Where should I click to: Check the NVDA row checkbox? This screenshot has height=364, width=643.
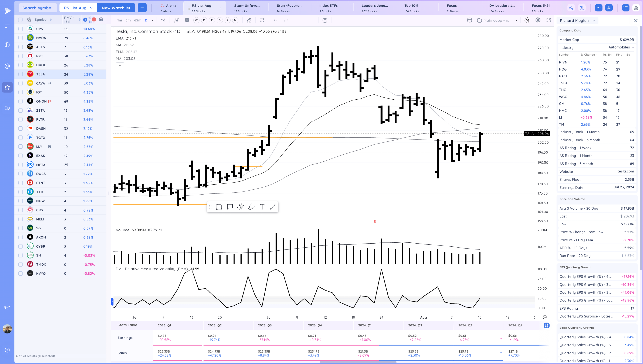tap(21, 38)
